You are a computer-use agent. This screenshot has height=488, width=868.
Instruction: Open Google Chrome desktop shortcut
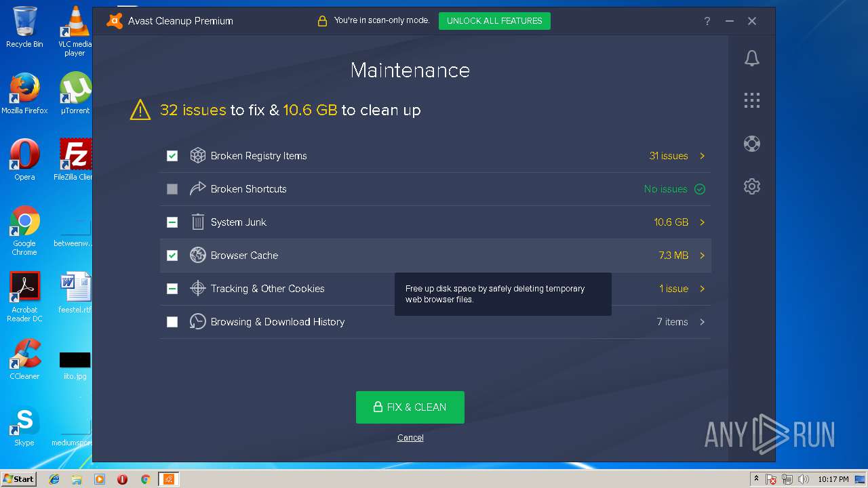(24, 230)
